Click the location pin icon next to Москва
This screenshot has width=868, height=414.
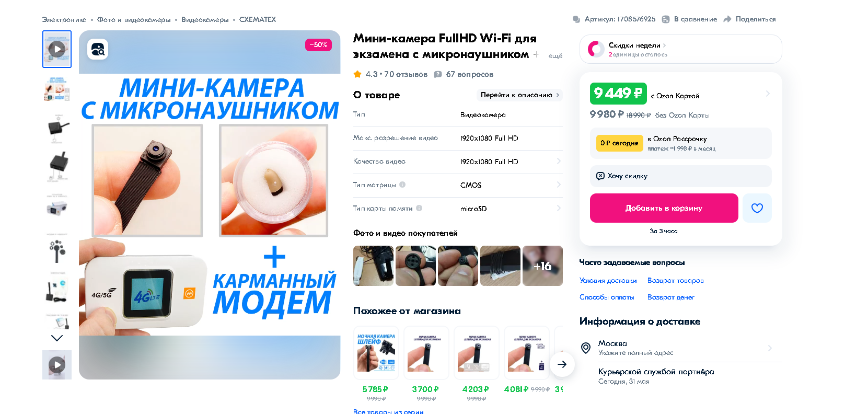pyautogui.click(x=586, y=348)
